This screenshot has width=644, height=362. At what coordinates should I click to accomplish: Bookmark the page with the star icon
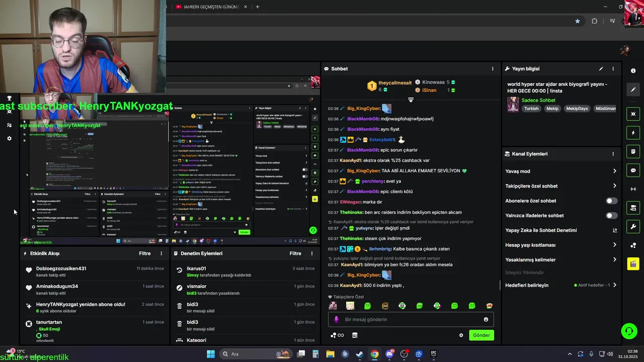click(578, 21)
